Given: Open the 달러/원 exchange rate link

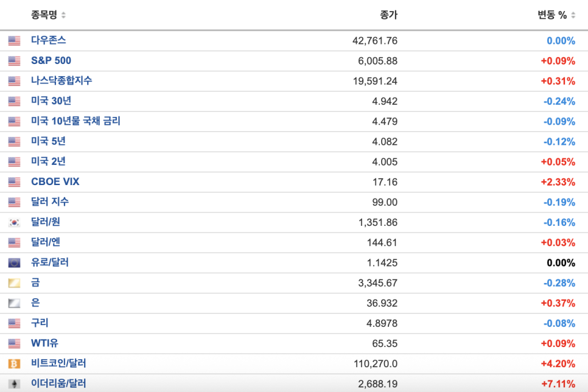Looking at the screenshot, I should [46, 222].
